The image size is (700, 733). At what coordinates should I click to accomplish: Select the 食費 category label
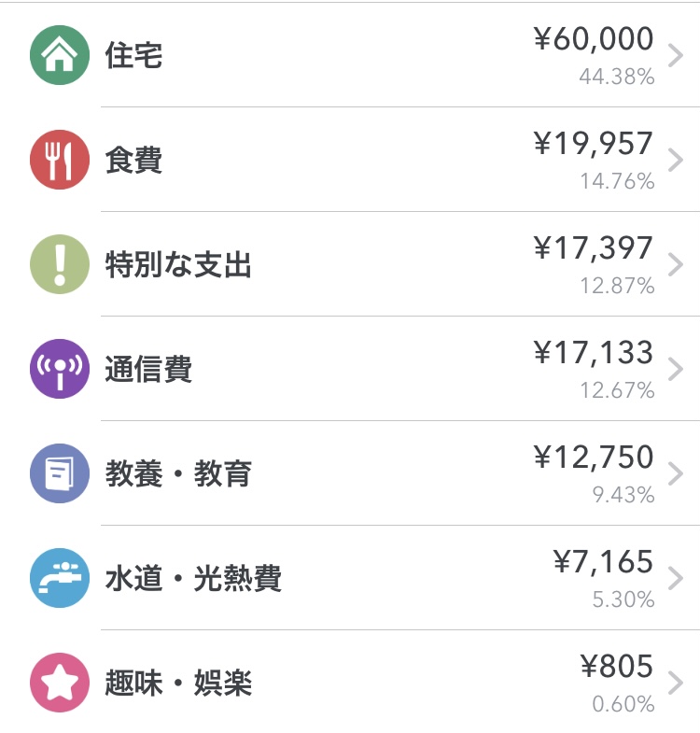133,160
